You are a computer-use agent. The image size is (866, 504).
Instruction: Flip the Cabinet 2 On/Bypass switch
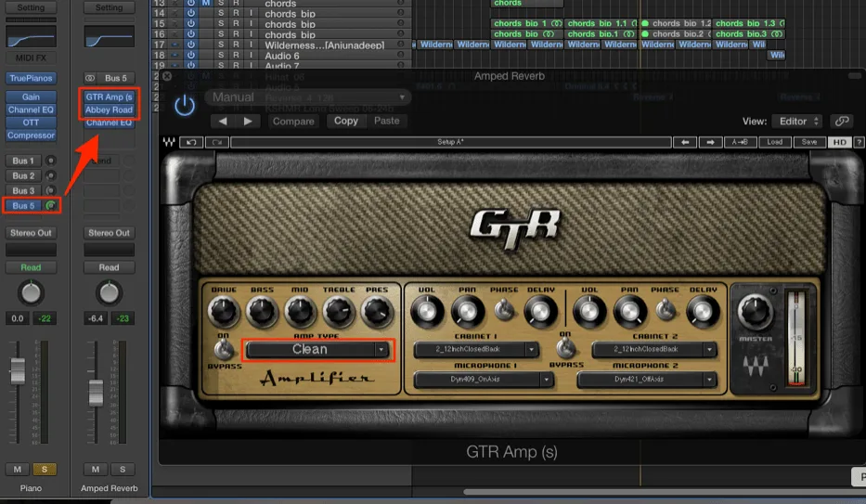(x=565, y=348)
